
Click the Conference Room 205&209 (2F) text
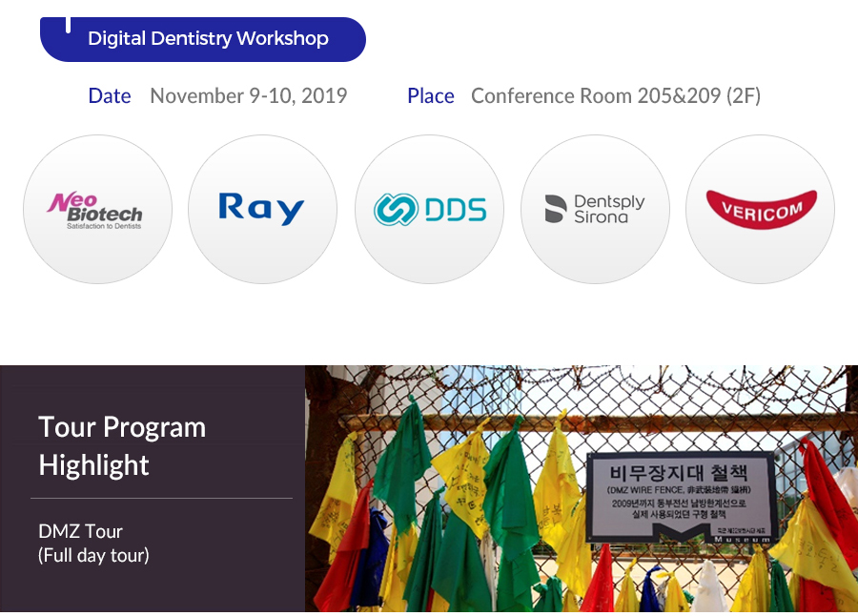[616, 95]
